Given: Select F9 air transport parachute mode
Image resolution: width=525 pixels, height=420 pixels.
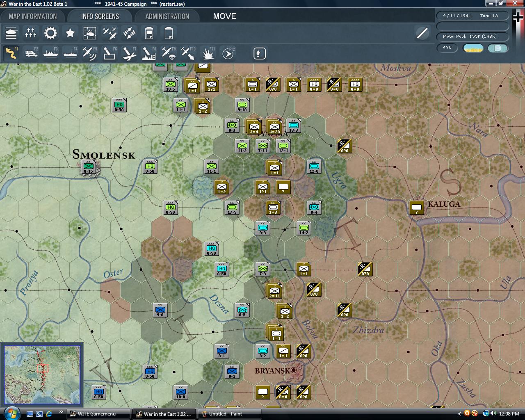Looking at the screenshot, I should (169, 53).
